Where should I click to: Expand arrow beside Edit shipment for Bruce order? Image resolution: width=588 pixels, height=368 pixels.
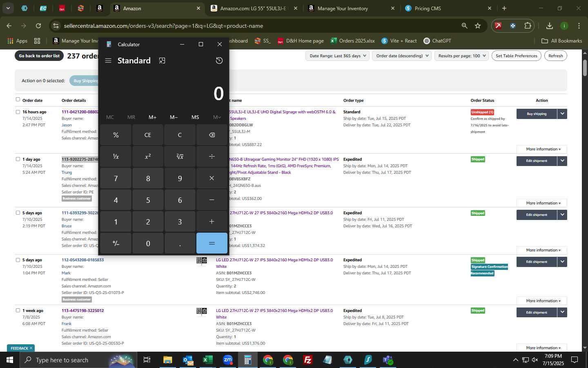tap(562, 215)
